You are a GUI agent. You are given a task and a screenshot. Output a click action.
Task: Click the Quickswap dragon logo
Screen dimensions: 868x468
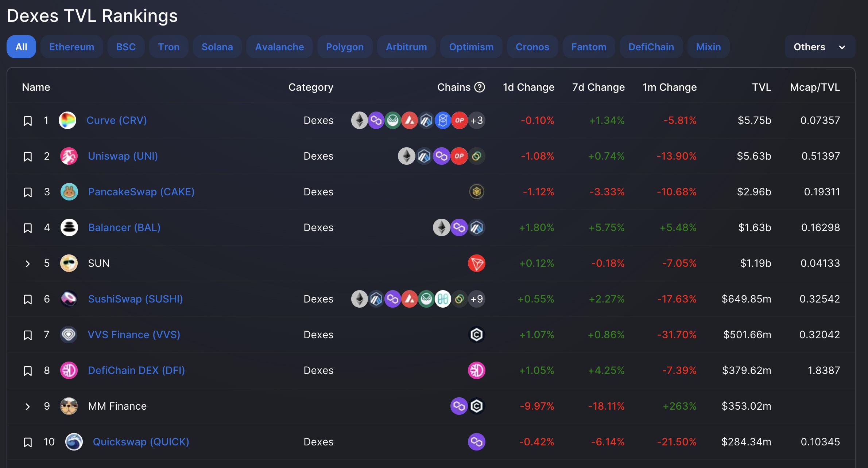pyautogui.click(x=74, y=442)
